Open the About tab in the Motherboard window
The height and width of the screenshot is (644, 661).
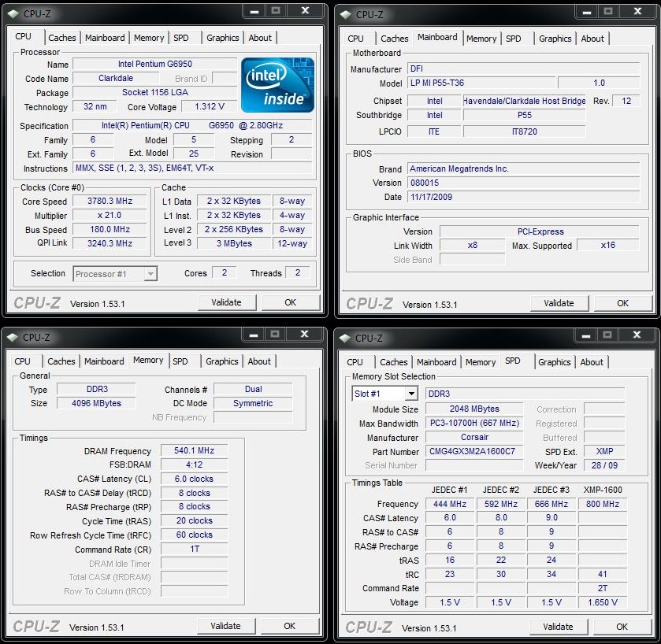(592, 39)
